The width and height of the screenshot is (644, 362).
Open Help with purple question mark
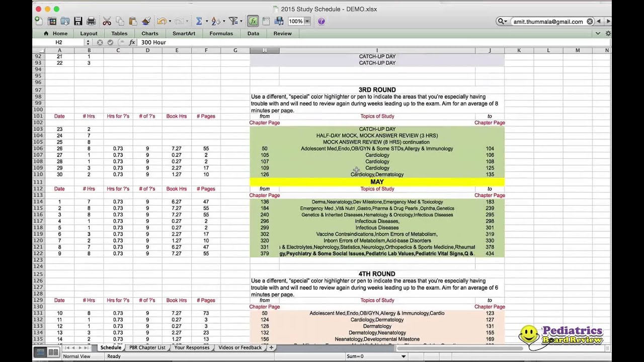click(321, 21)
